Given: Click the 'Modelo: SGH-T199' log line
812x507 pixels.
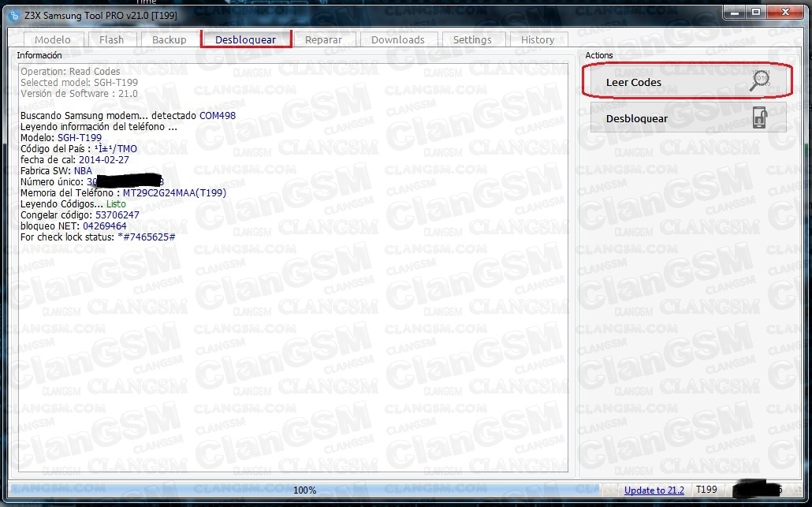Looking at the screenshot, I should click(x=61, y=138).
